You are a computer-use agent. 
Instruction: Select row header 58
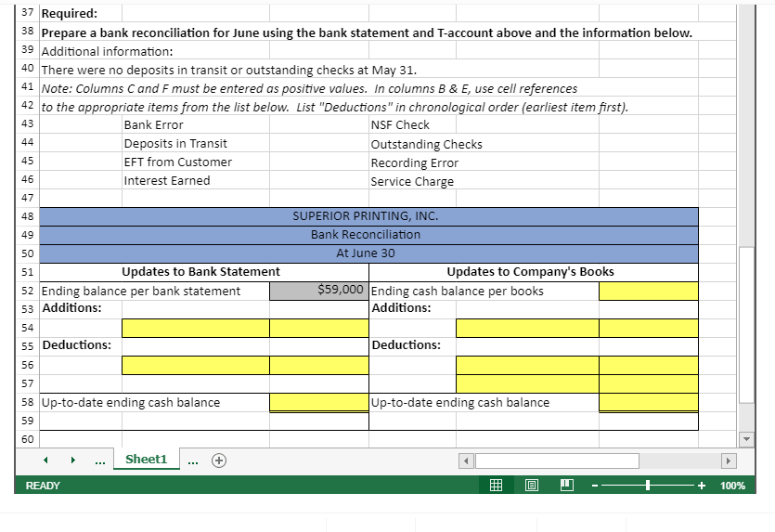coord(27,402)
